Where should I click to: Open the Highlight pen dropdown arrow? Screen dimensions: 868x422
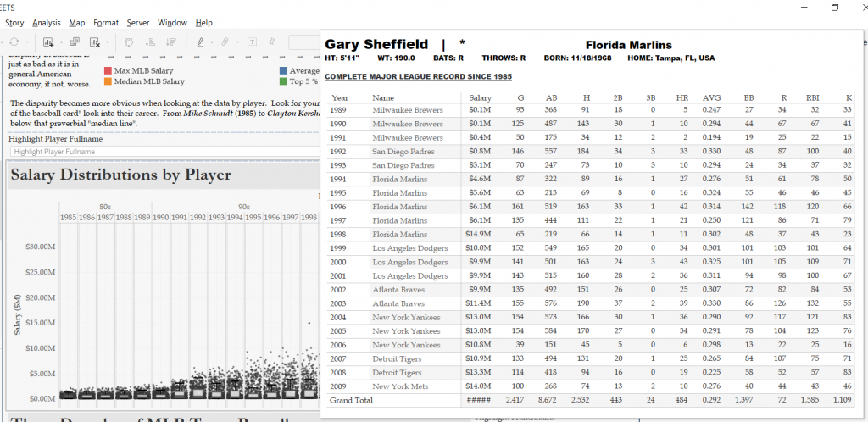click(211, 42)
